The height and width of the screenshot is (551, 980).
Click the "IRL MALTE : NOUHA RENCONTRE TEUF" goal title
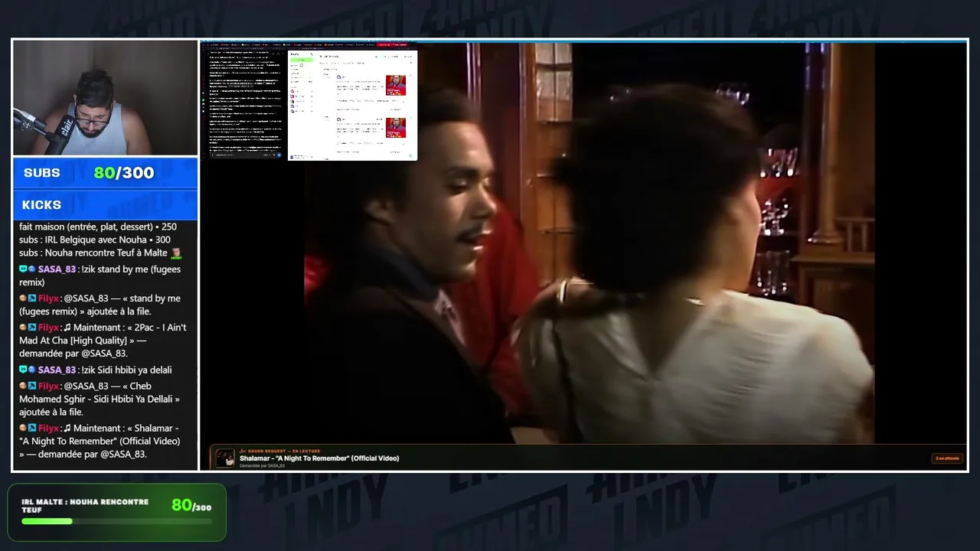click(x=85, y=506)
